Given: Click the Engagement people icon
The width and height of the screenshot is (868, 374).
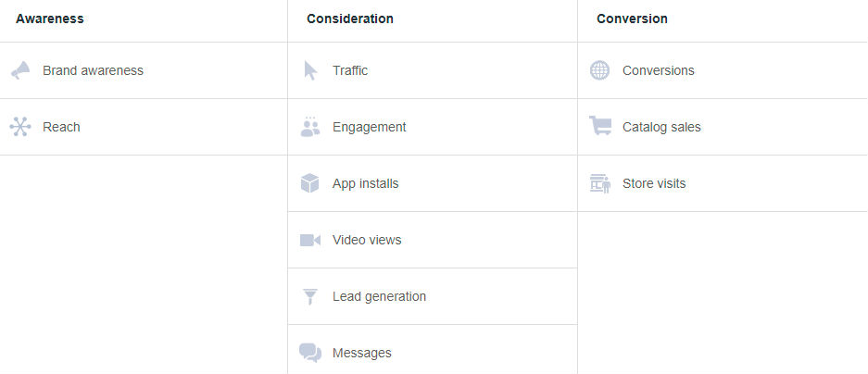Looking at the screenshot, I should coord(310,127).
